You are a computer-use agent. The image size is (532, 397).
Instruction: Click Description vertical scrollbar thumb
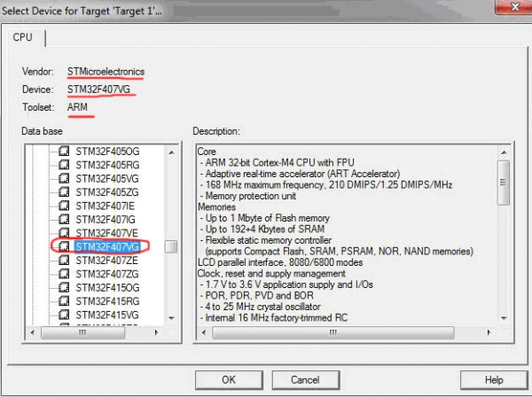click(x=504, y=183)
